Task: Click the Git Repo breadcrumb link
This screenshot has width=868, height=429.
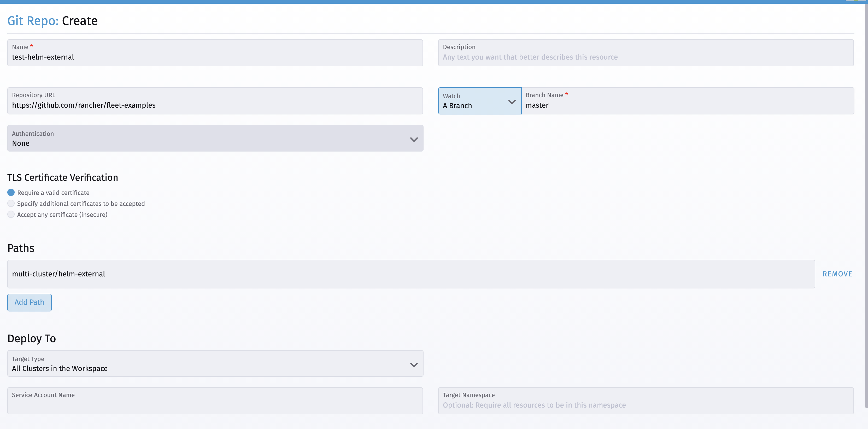Action: [32, 21]
